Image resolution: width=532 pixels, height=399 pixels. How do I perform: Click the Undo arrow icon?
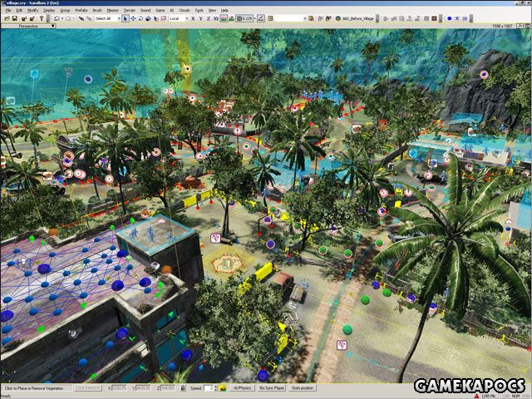click(57, 18)
